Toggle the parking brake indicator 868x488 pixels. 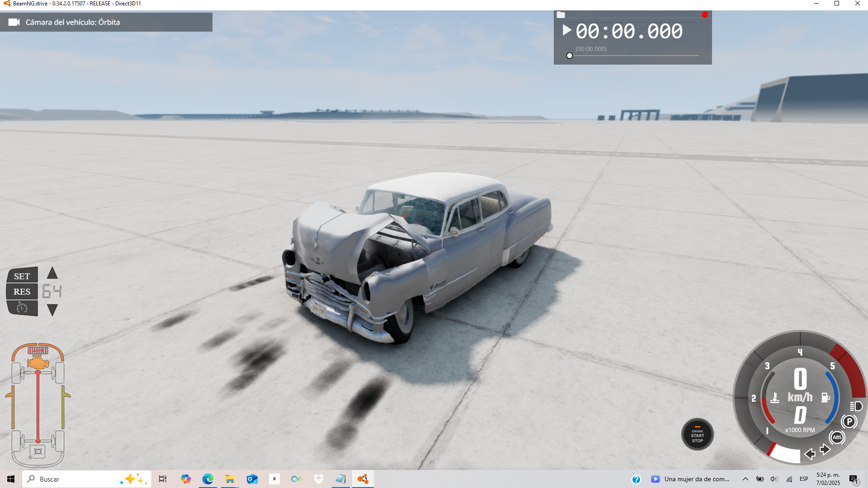(x=849, y=422)
